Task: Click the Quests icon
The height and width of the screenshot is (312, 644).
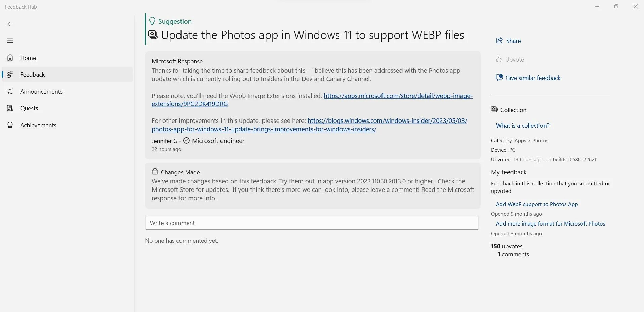Action: 10,108
